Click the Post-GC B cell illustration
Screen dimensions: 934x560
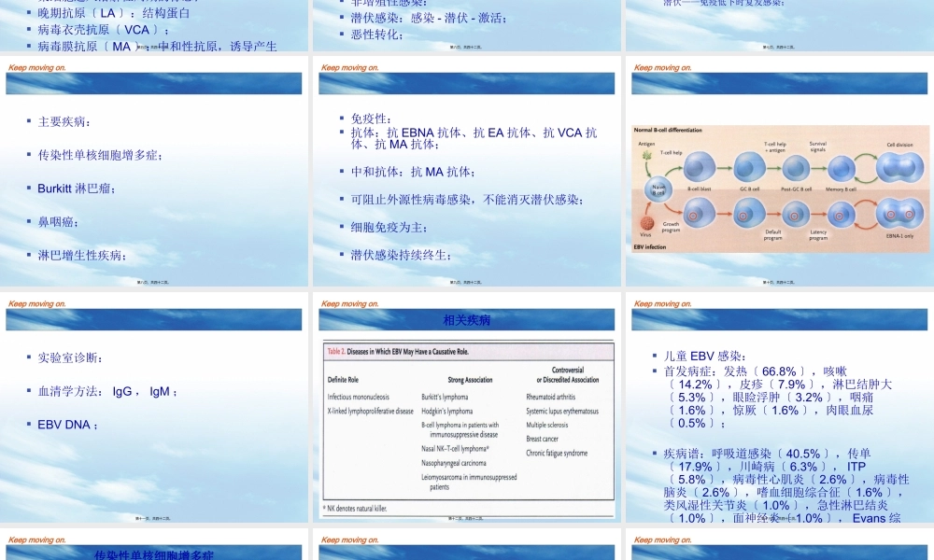(797, 169)
